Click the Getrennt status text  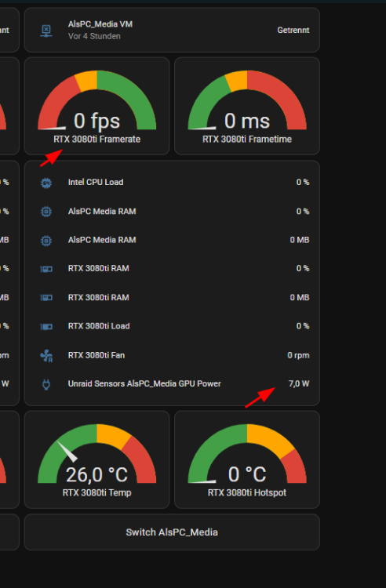pos(293,30)
